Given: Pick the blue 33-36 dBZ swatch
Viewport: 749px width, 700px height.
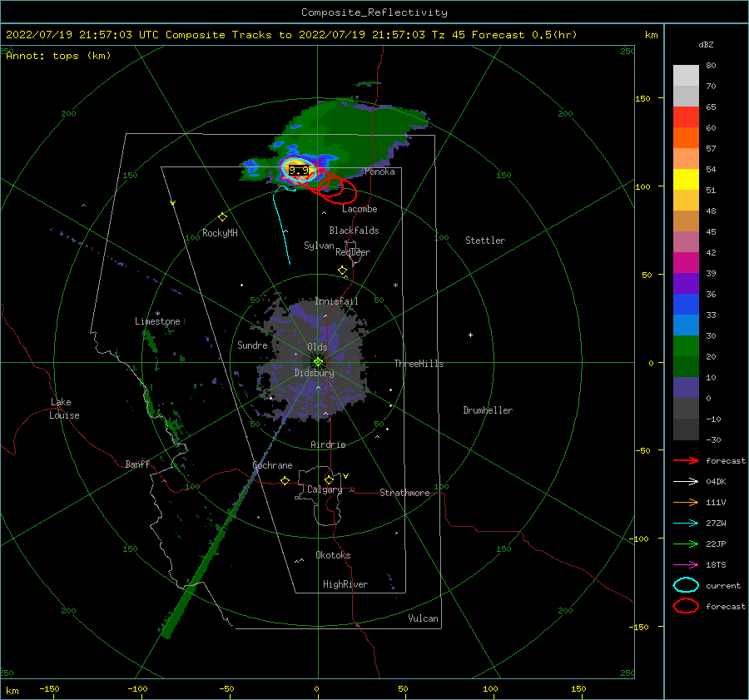Looking at the screenshot, I should (x=686, y=305).
